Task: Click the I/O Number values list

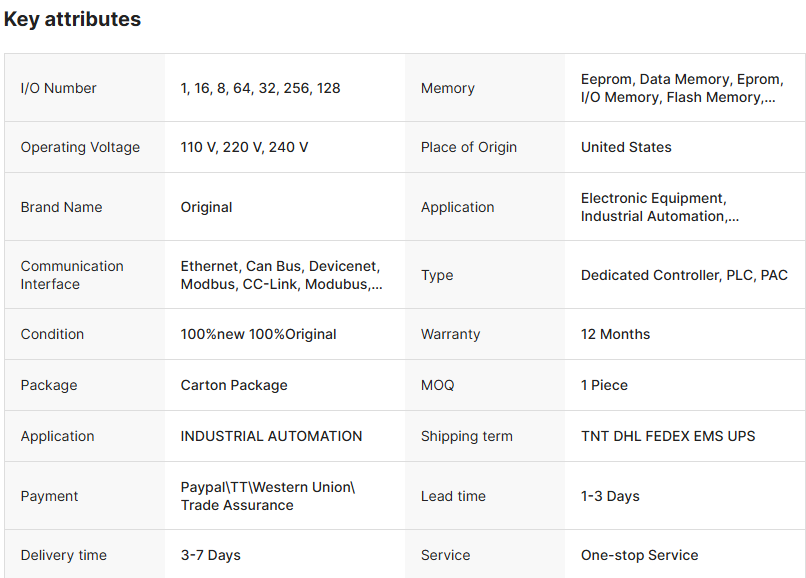Action: [260, 88]
